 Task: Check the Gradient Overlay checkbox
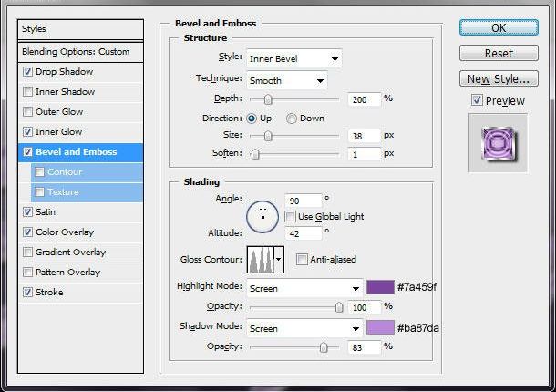[27, 253]
